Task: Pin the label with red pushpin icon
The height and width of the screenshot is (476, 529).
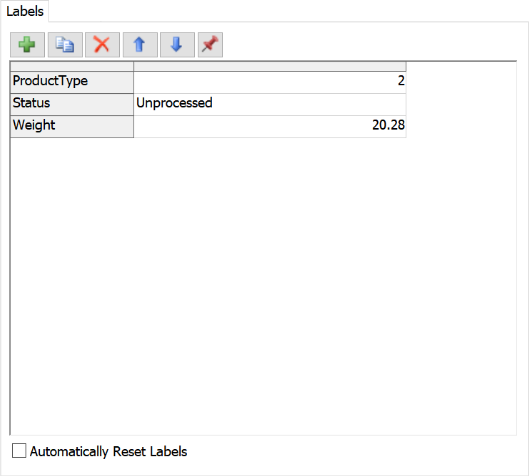Action: pos(210,45)
